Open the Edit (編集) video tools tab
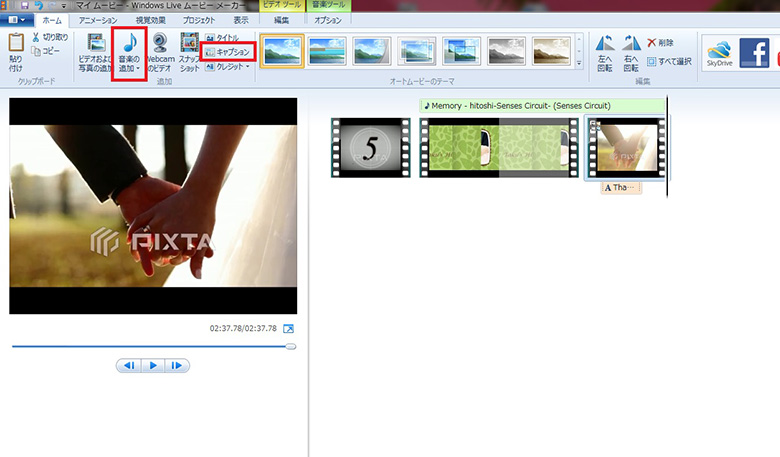The image size is (780, 457). click(281, 20)
